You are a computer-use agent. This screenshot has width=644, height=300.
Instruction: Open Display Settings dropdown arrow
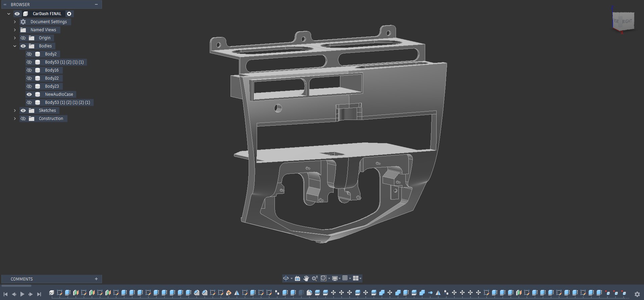click(x=340, y=278)
